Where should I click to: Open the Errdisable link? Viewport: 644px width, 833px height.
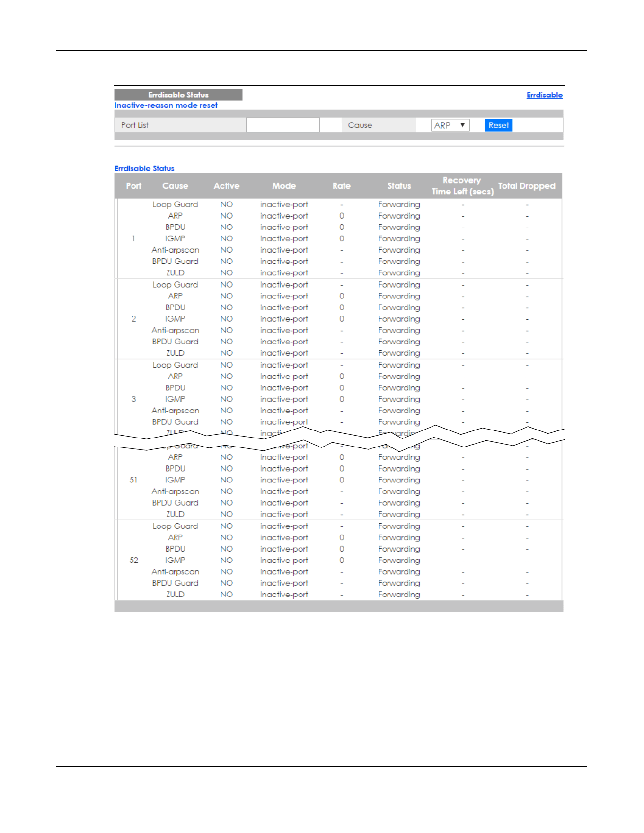544,95
